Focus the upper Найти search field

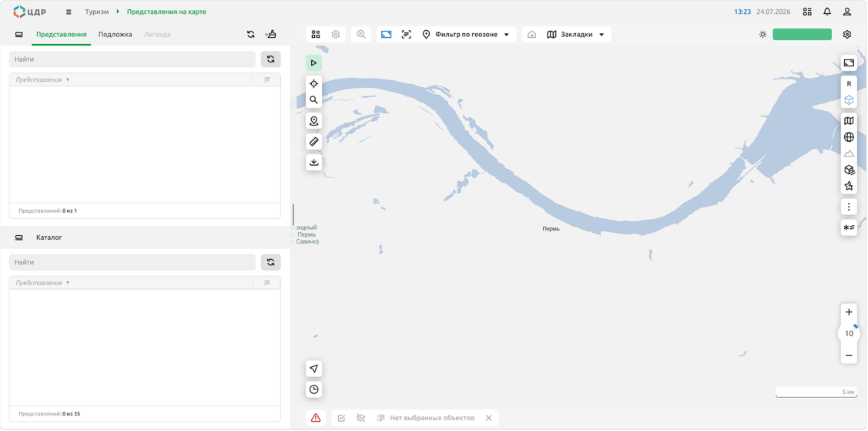[132, 59]
